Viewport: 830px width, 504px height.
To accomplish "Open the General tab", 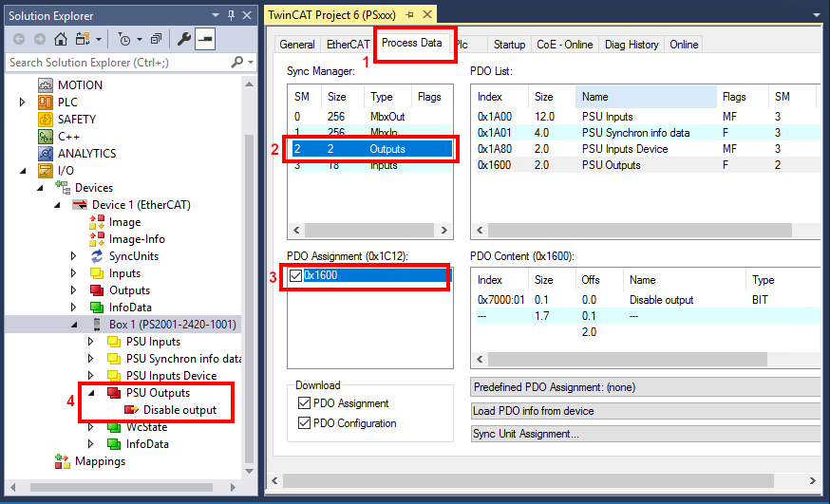I will (x=297, y=45).
